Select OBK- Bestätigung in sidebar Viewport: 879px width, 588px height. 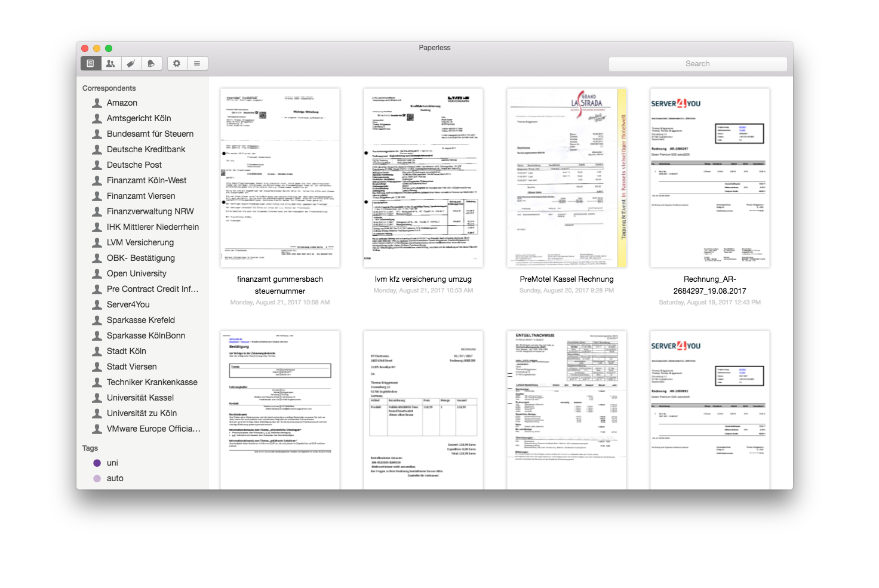142,258
